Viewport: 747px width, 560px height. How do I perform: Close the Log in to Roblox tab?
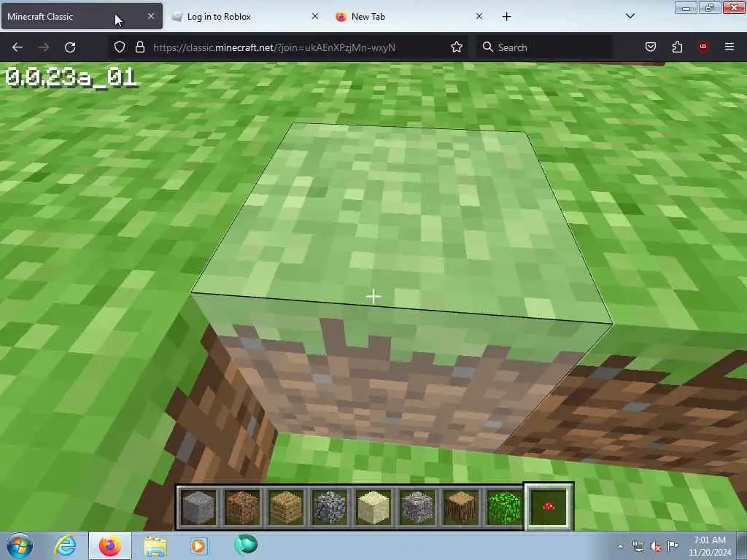coord(315,16)
